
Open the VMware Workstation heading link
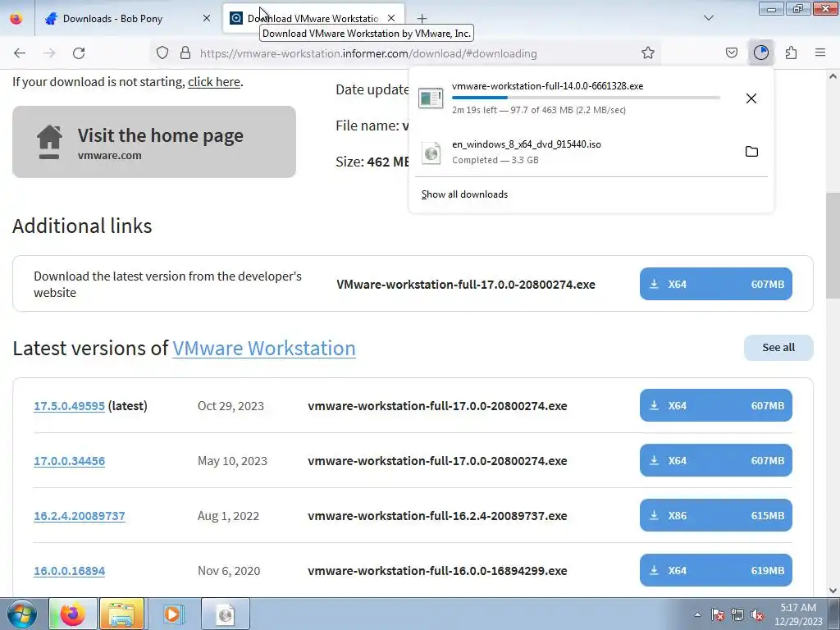(x=264, y=348)
